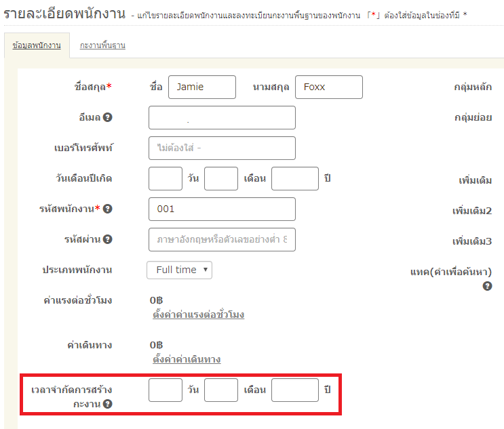The height and width of the screenshot is (429, 504).
Task: Click the birth date year (ปี) box
Action: [294, 178]
